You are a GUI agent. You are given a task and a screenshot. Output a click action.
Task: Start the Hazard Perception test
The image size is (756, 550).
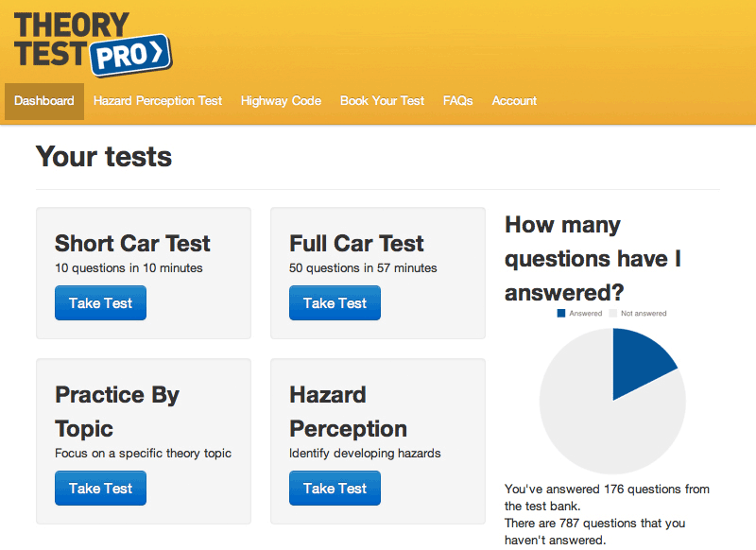coord(335,488)
